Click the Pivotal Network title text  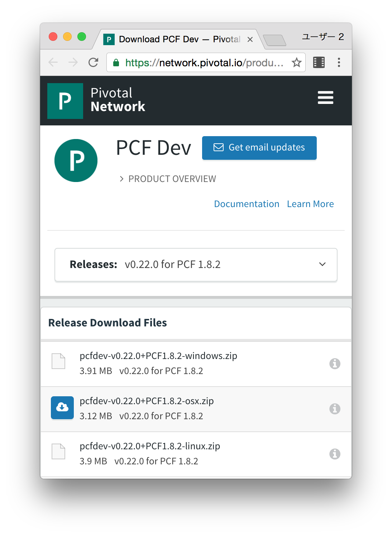(118, 100)
